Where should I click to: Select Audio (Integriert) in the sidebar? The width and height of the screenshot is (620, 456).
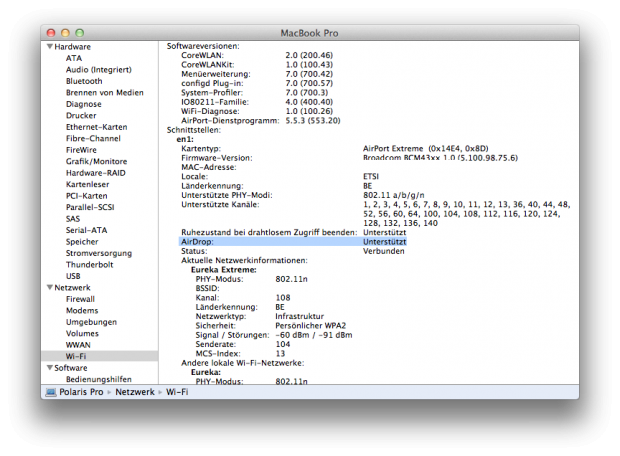point(98,70)
